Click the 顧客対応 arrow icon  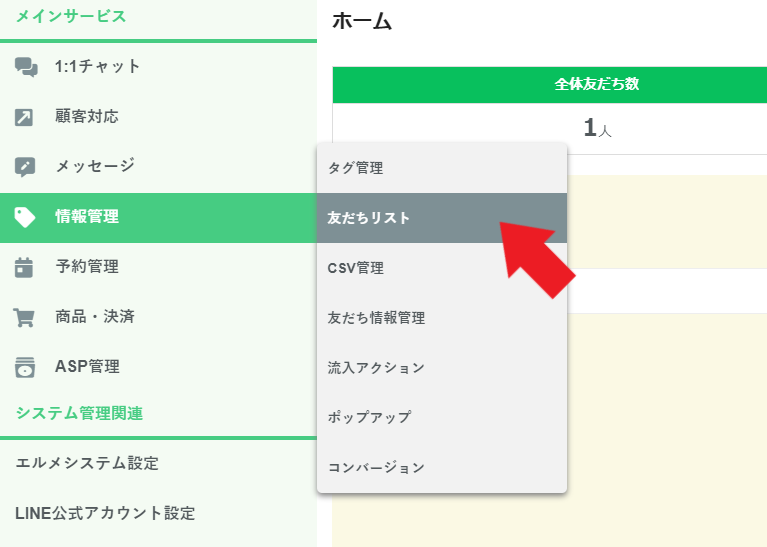click(25, 117)
